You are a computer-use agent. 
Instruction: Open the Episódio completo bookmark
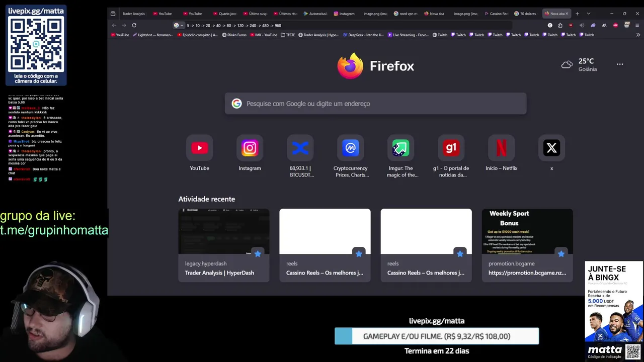pos(198,35)
